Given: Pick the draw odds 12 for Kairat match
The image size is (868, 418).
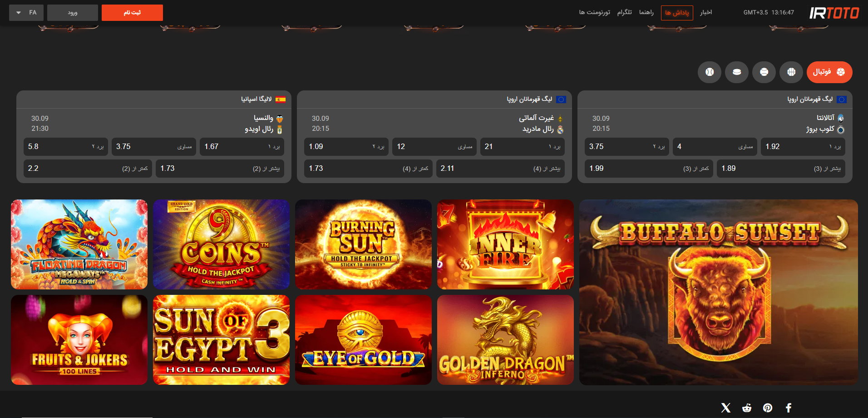Looking at the screenshot, I should pyautogui.click(x=434, y=147).
